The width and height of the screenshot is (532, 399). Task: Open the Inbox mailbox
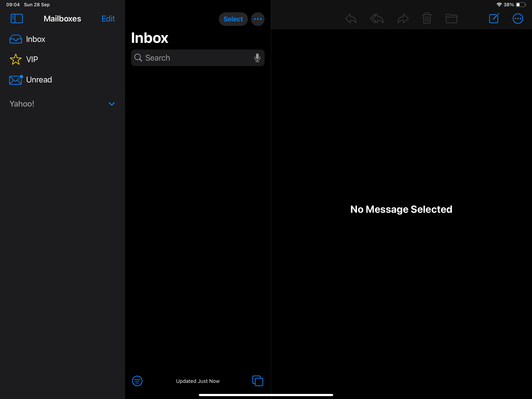click(35, 39)
